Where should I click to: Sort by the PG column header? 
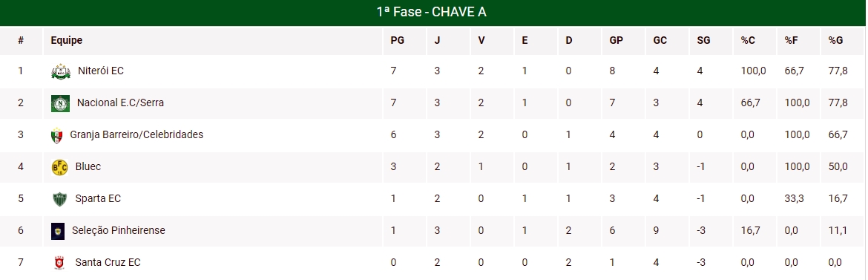(397, 40)
